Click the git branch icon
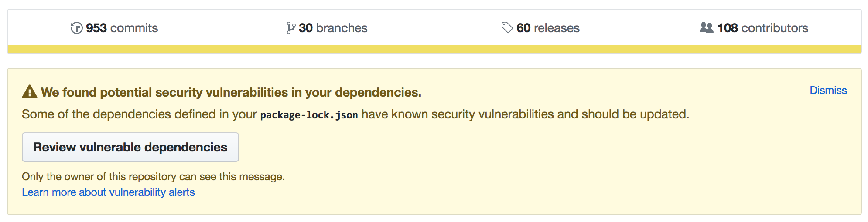Screen dimensions: 868x222 [290, 28]
